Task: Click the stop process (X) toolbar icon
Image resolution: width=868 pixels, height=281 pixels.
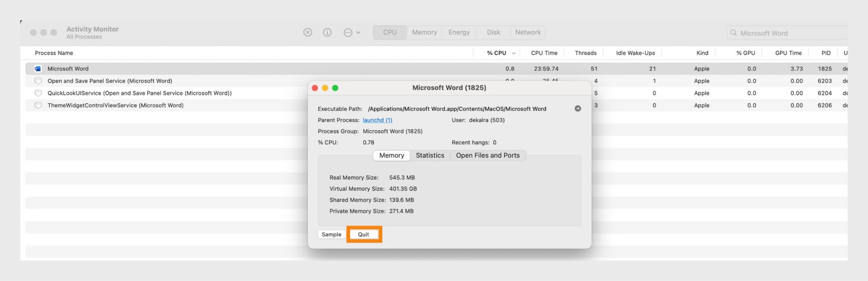Action: (x=307, y=33)
